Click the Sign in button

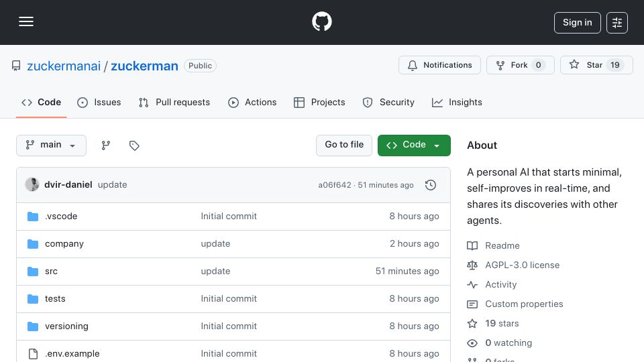pos(577,23)
